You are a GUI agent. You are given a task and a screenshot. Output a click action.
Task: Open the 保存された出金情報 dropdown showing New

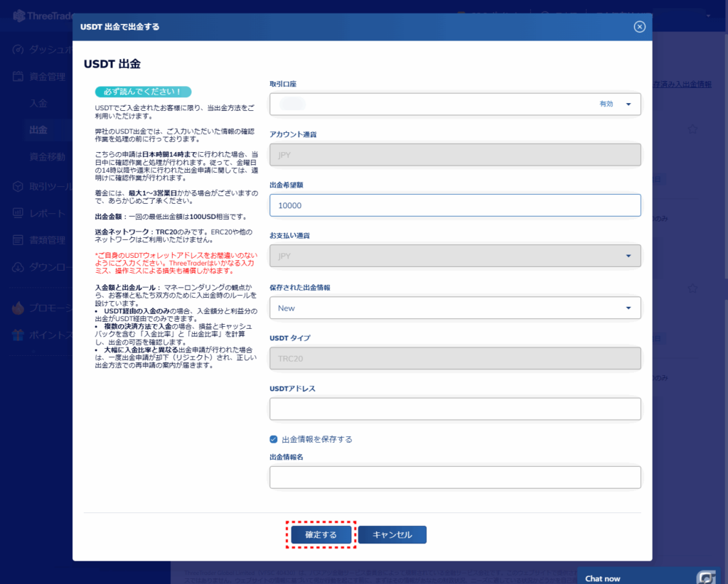[x=455, y=308]
